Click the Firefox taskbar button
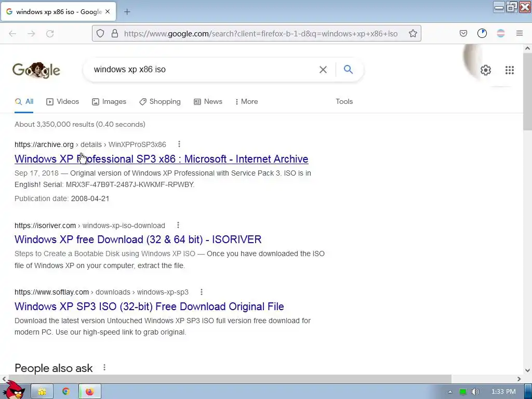The width and height of the screenshot is (532, 399). pyautogui.click(x=89, y=392)
